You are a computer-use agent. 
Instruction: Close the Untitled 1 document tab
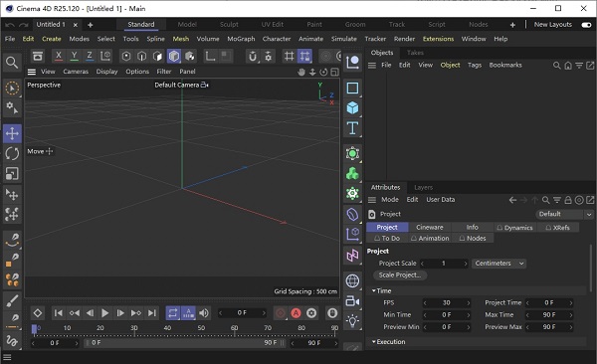point(76,25)
